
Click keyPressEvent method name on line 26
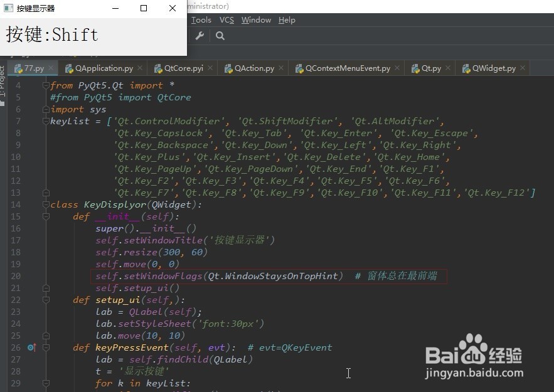coord(132,348)
